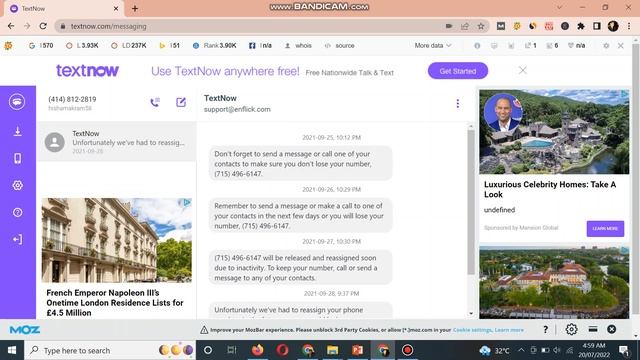Select the TextNow browser tab

coord(64,9)
